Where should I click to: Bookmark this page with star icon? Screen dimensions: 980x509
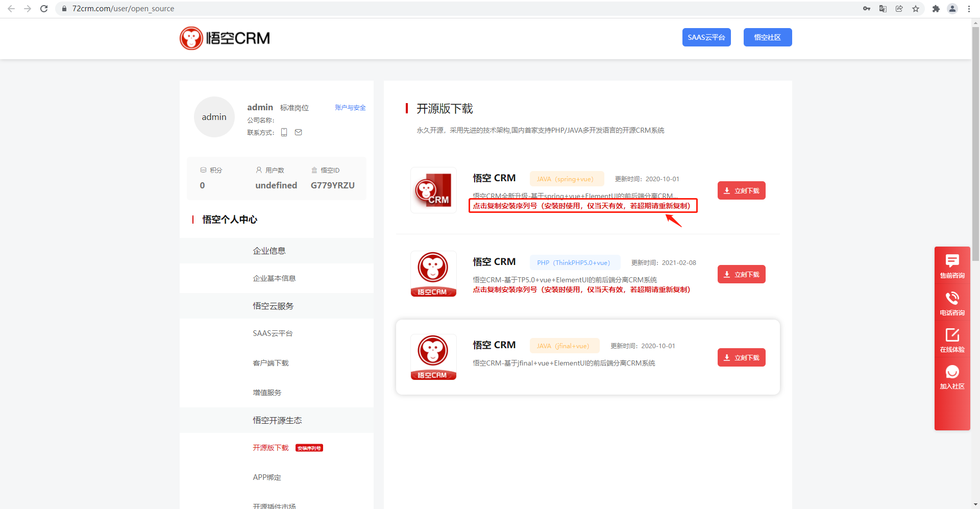(x=916, y=9)
